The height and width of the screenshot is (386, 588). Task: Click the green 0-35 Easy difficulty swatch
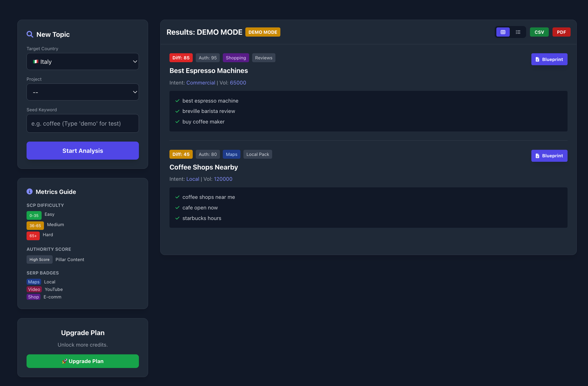click(x=34, y=215)
